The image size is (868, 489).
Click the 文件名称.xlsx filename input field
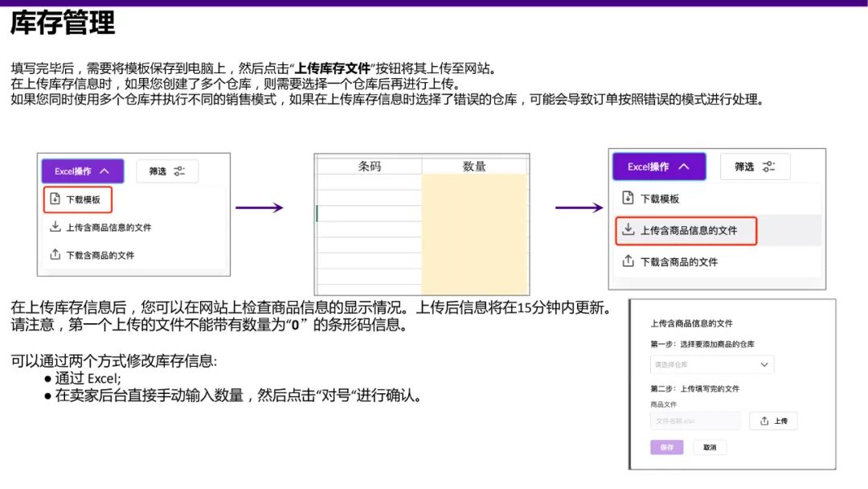click(x=697, y=420)
